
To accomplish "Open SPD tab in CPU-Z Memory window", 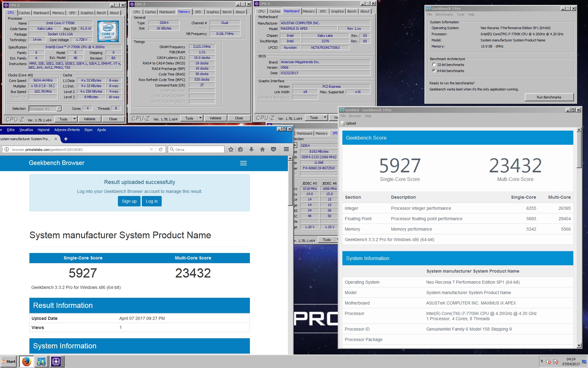I will coord(198,12).
